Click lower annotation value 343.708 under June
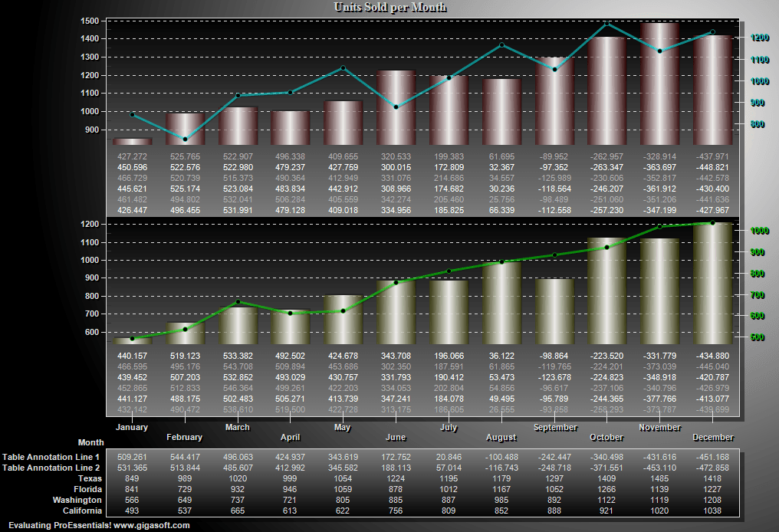Screen dimensions: 779x532 pos(396,356)
